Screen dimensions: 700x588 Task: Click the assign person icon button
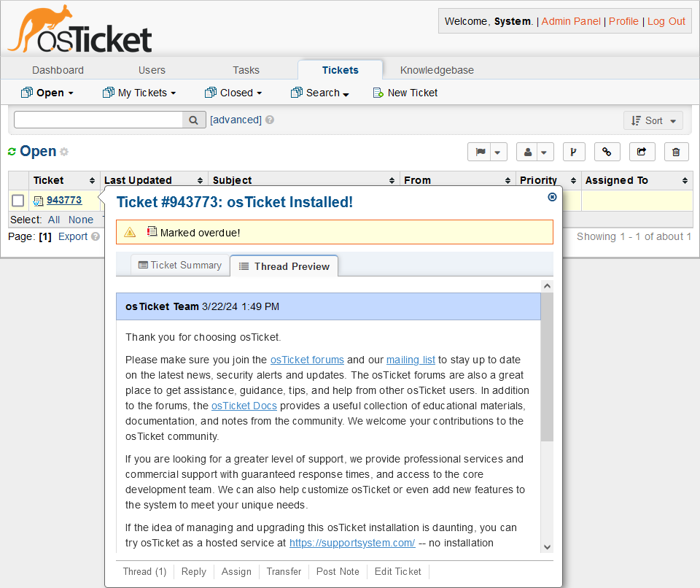coord(528,152)
